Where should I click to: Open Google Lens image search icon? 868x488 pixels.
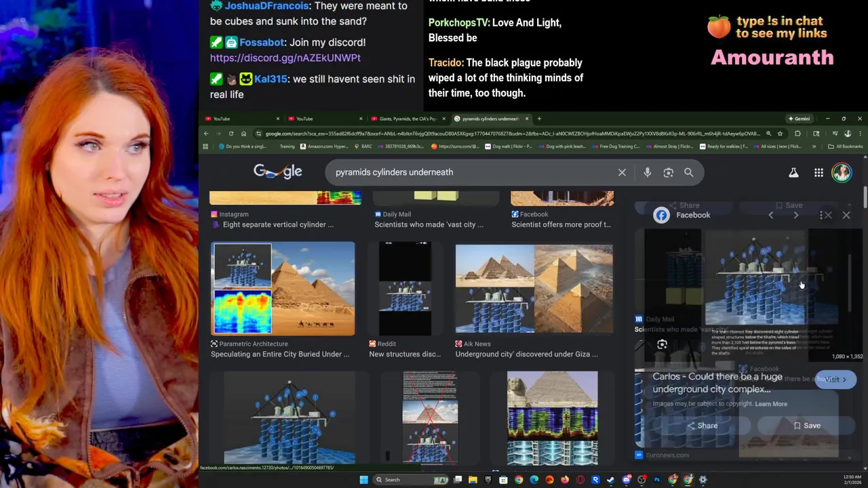tap(669, 172)
